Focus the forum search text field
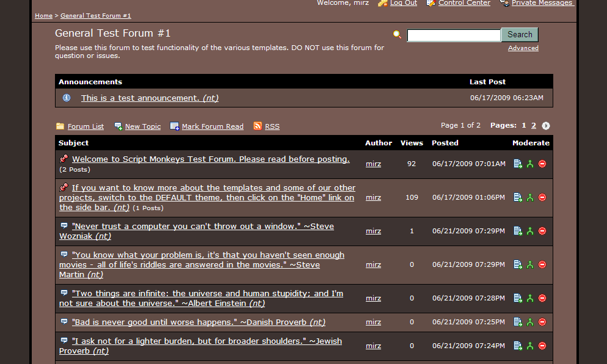The width and height of the screenshot is (607, 364). tap(454, 35)
